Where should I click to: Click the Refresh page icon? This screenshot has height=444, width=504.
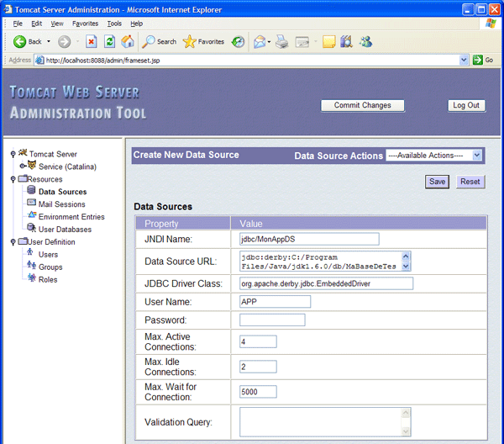coord(109,41)
